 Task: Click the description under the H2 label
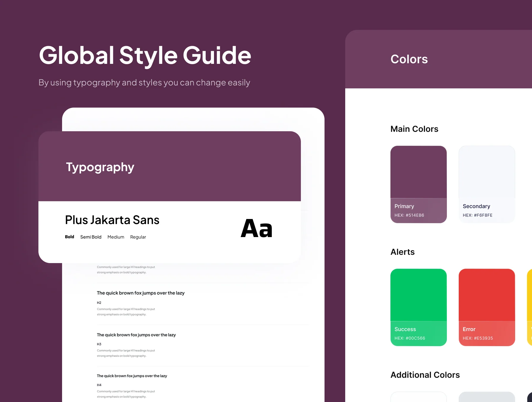click(x=126, y=312)
